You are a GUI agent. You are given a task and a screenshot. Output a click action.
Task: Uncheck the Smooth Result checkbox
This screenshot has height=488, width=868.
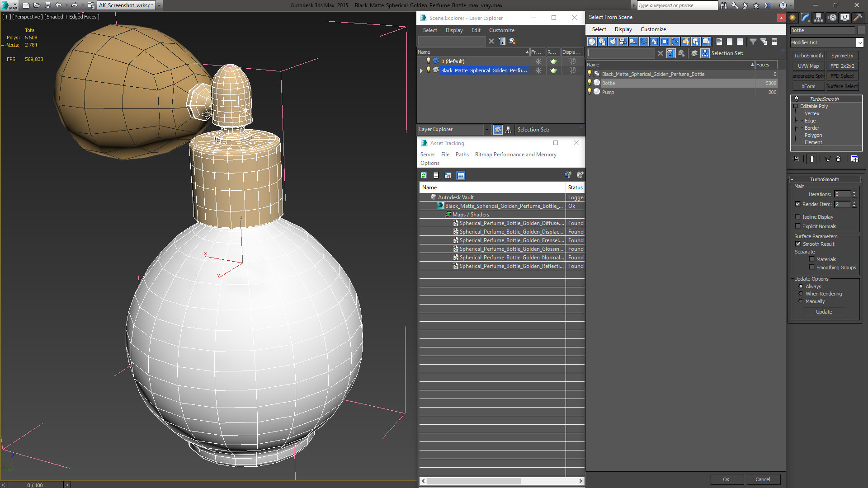click(798, 244)
